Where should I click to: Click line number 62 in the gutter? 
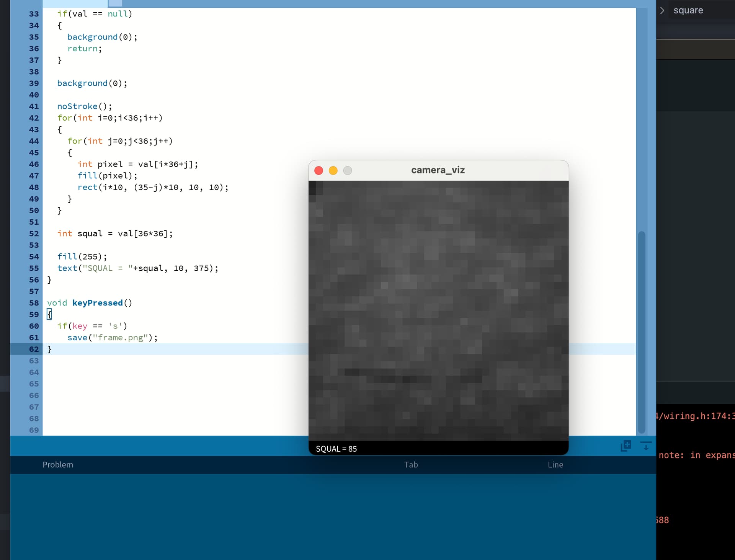click(34, 349)
